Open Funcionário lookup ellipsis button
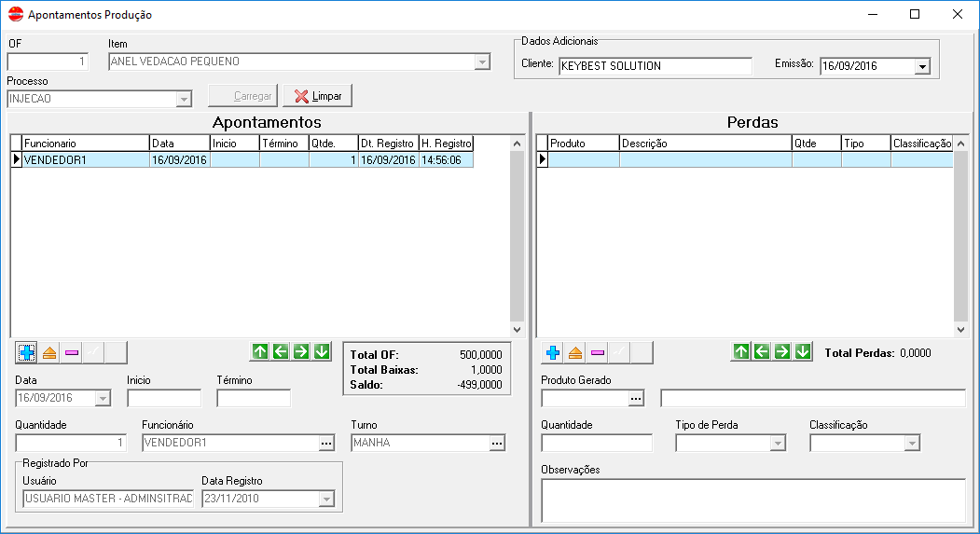 click(x=326, y=444)
